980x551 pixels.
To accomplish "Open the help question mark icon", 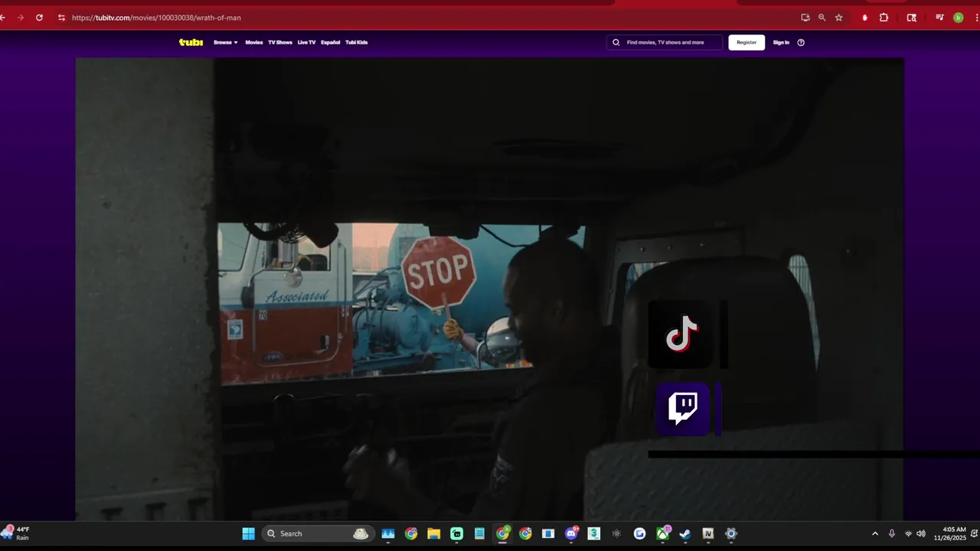I will [x=801, y=42].
